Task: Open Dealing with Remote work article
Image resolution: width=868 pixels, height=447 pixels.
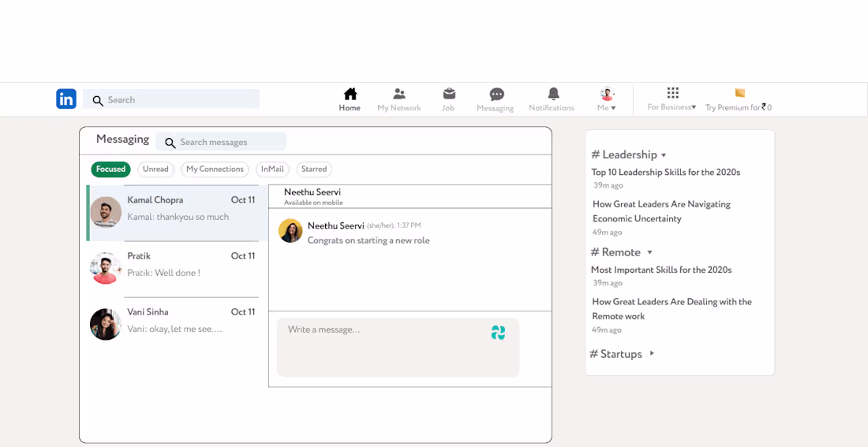Action: point(672,309)
